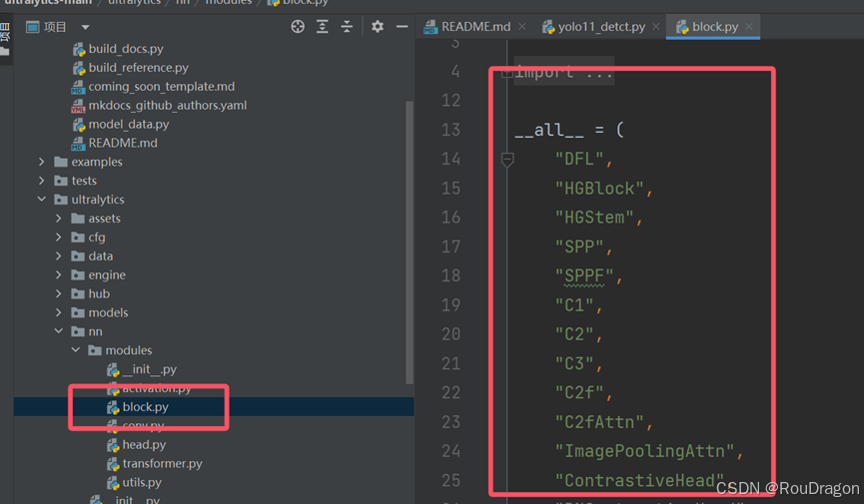Expand the examples folder
This screenshot has width=864, height=504.
tap(41, 162)
